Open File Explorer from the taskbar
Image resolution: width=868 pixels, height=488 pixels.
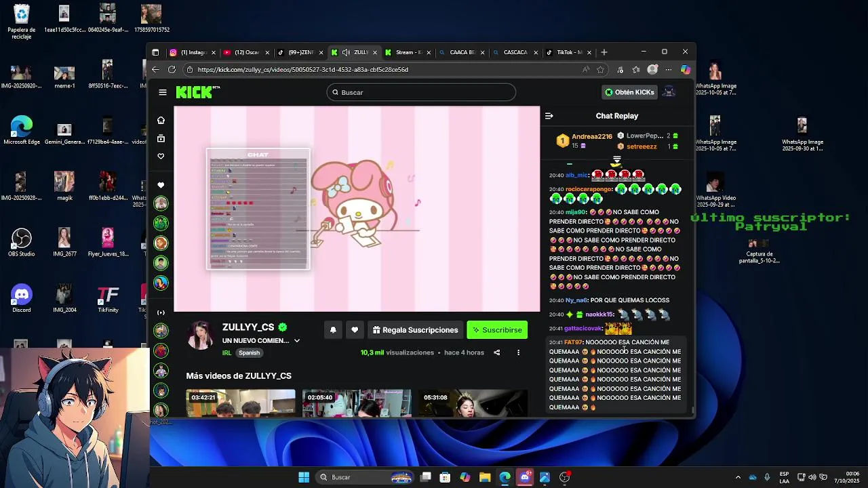tap(485, 477)
